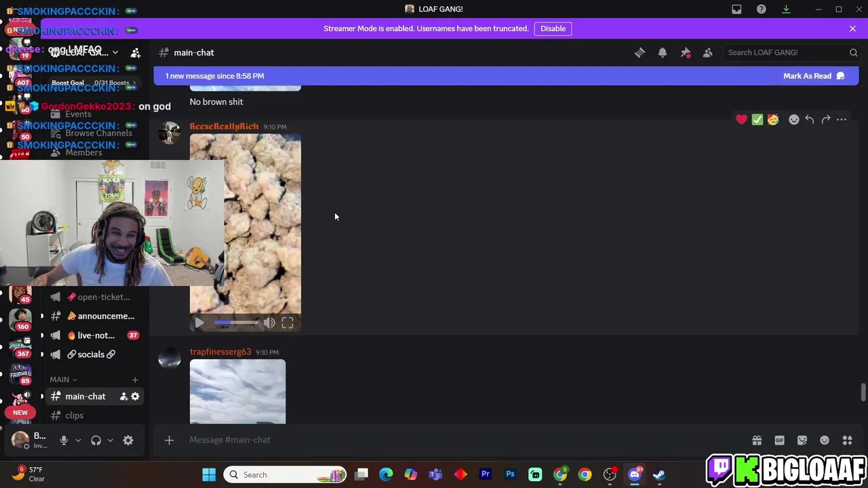Adjust the video progress bar

[236, 323]
